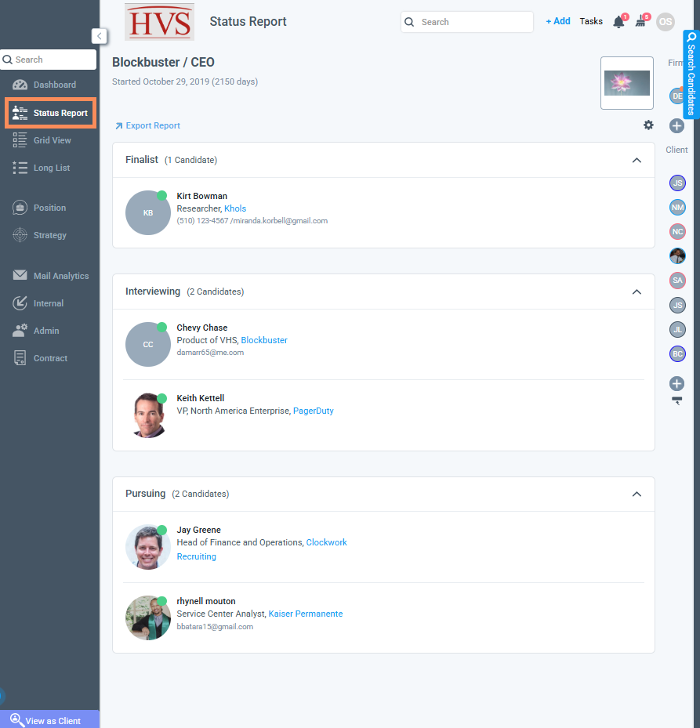Open the Long List view
Viewport: 700px width, 728px height.
tap(42, 168)
